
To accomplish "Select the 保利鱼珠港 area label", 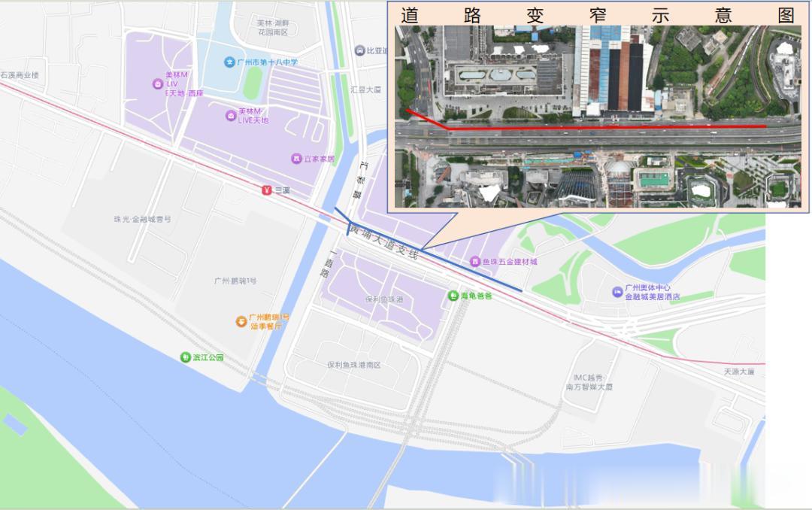I will [383, 299].
